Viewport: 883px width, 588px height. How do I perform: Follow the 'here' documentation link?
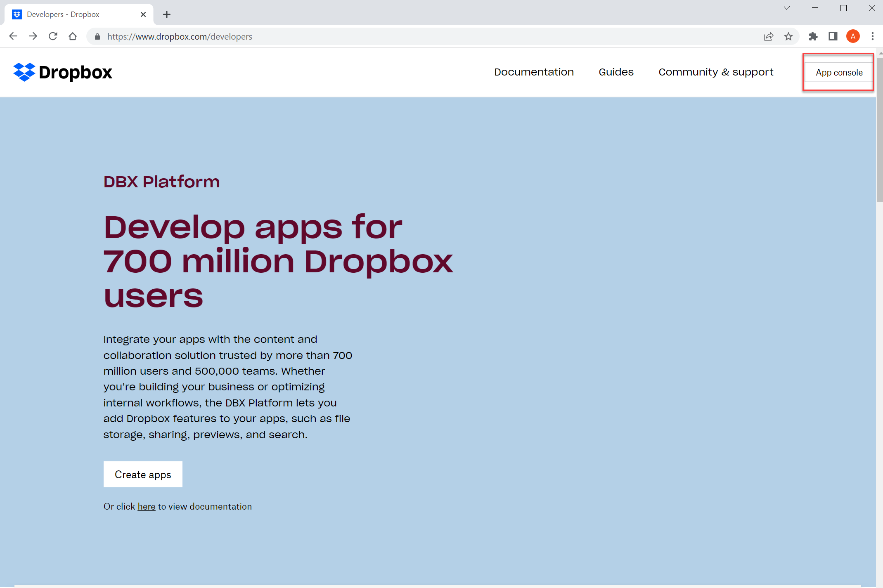click(x=147, y=507)
